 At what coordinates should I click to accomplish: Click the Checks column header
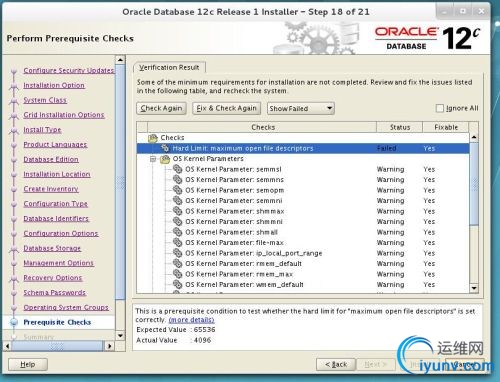point(262,127)
